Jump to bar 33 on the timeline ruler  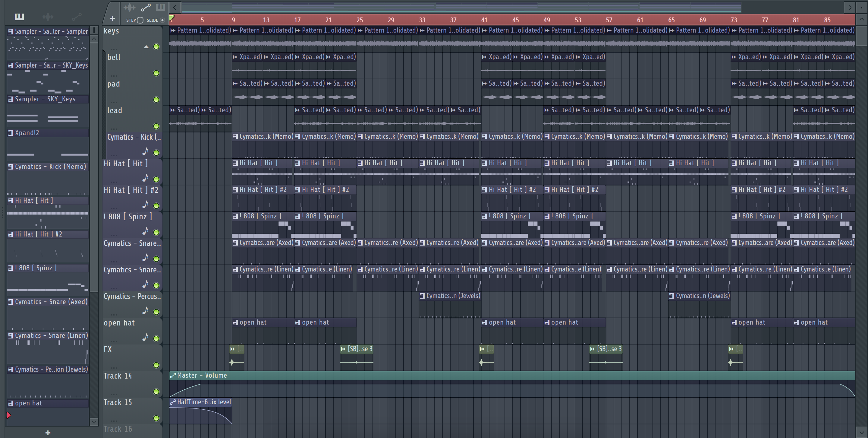coord(422,20)
